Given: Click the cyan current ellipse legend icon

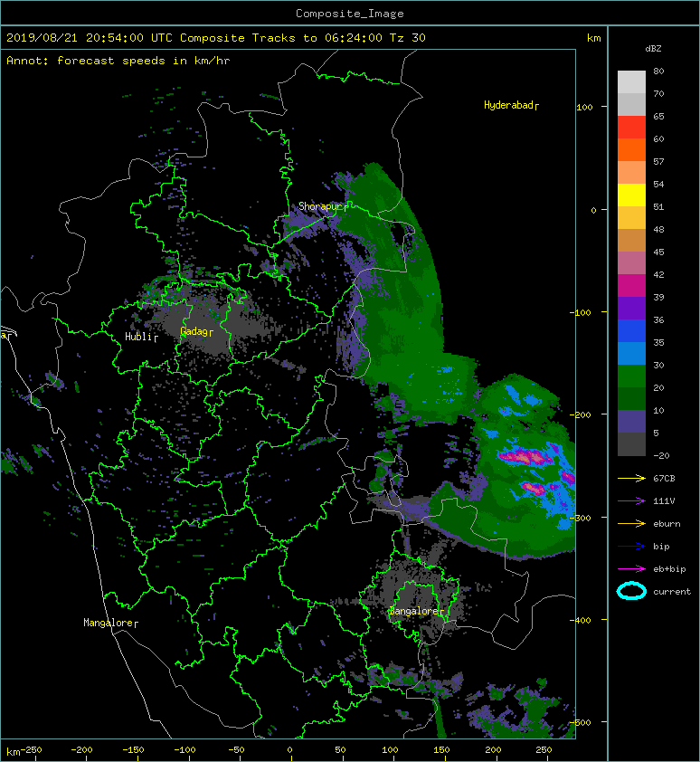Looking at the screenshot, I should coord(631,591).
